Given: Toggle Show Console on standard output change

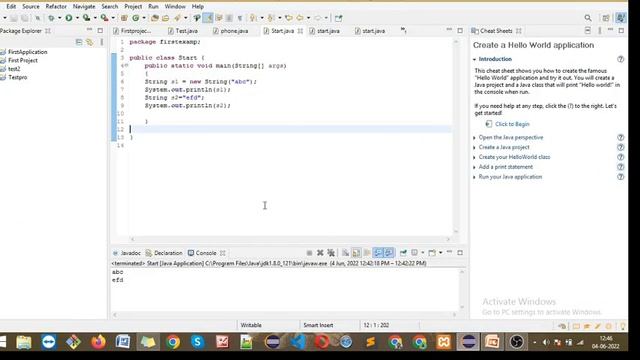Looking at the screenshot, I should [x=378, y=253].
